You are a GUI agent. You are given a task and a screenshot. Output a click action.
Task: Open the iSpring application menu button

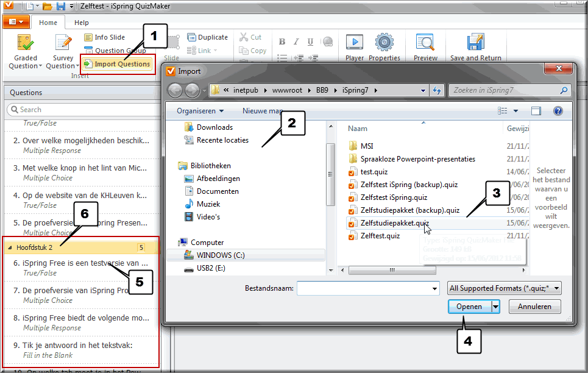point(16,22)
